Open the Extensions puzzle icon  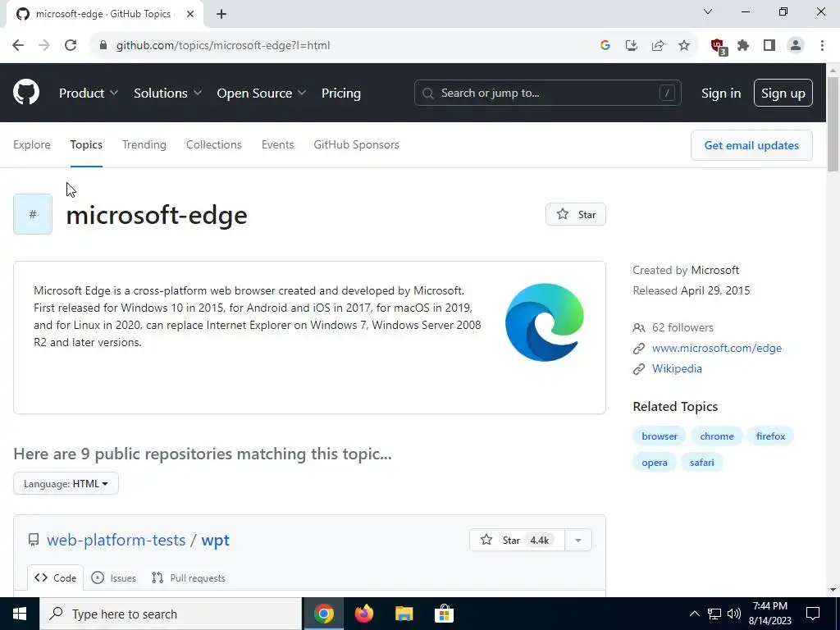coord(743,46)
